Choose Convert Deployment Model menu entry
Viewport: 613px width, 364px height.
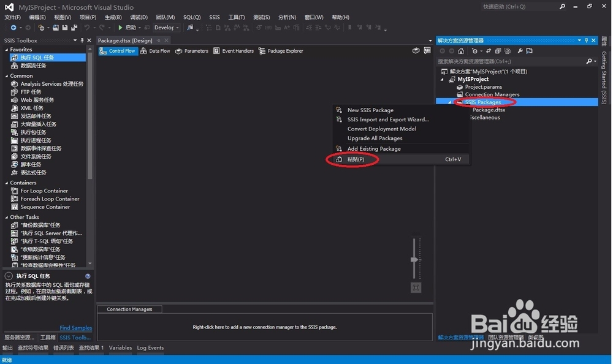(401, 129)
